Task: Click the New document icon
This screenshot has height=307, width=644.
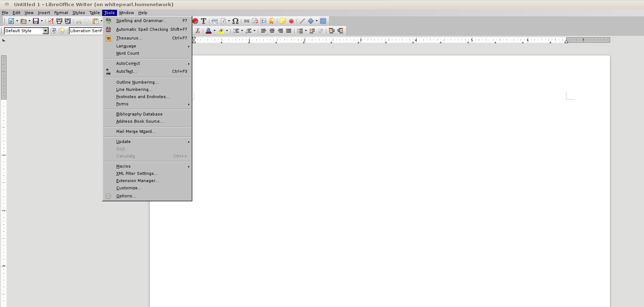Action: click(x=11, y=21)
